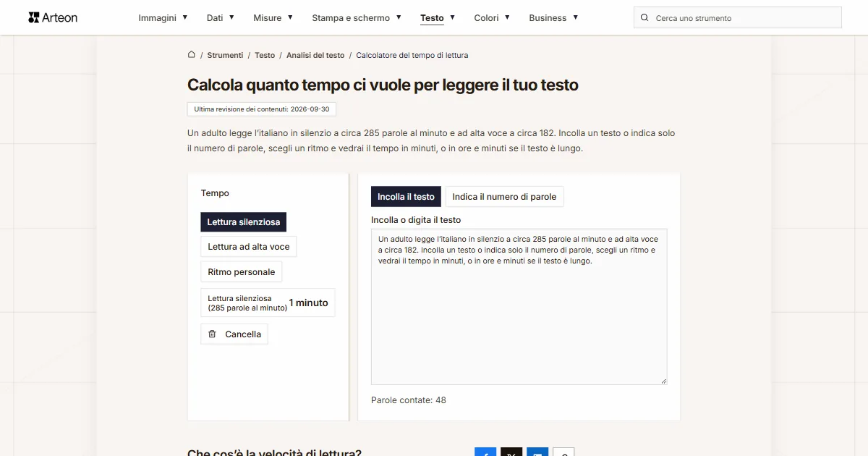Image resolution: width=868 pixels, height=456 pixels.
Task: Click the search magnifier icon
Action: click(x=644, y=17)
